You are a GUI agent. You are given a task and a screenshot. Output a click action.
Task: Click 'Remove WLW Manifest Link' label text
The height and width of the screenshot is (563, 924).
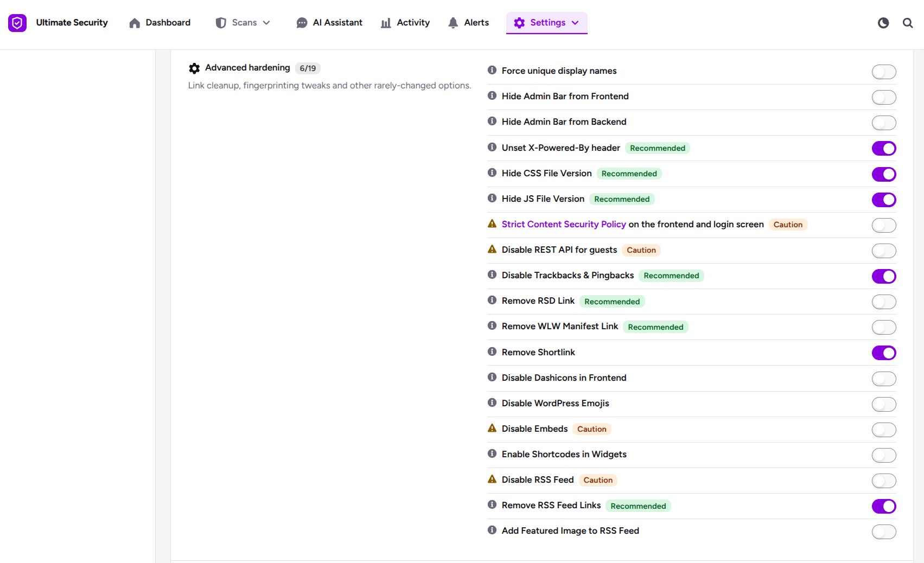point(559,326)
